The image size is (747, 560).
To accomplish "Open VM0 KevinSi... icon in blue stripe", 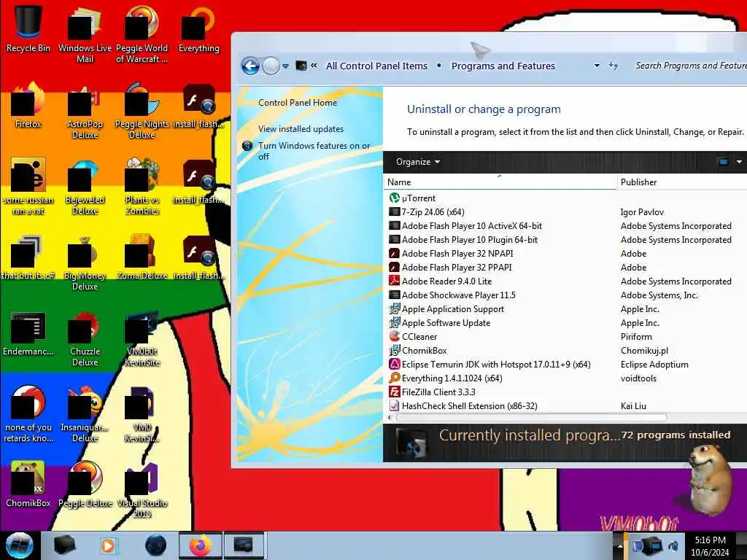I will point(142,414).
